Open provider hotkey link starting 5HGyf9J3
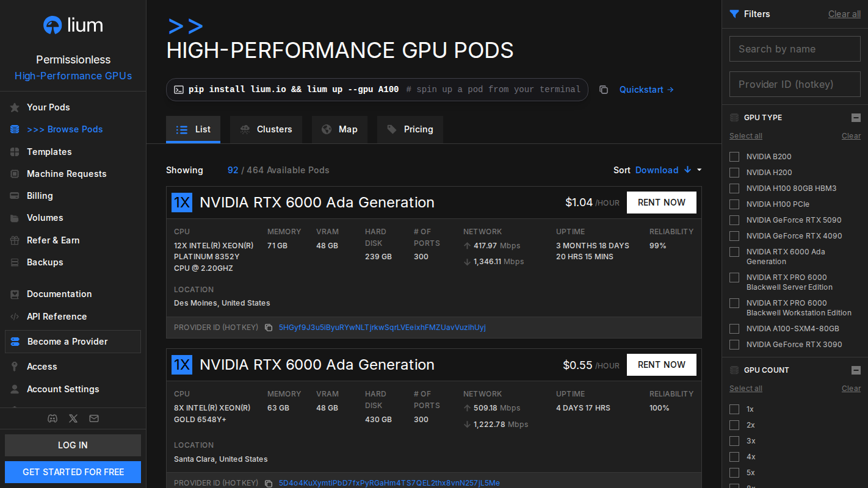Screen dimensions: 868x488 click(x=382, y=328)
